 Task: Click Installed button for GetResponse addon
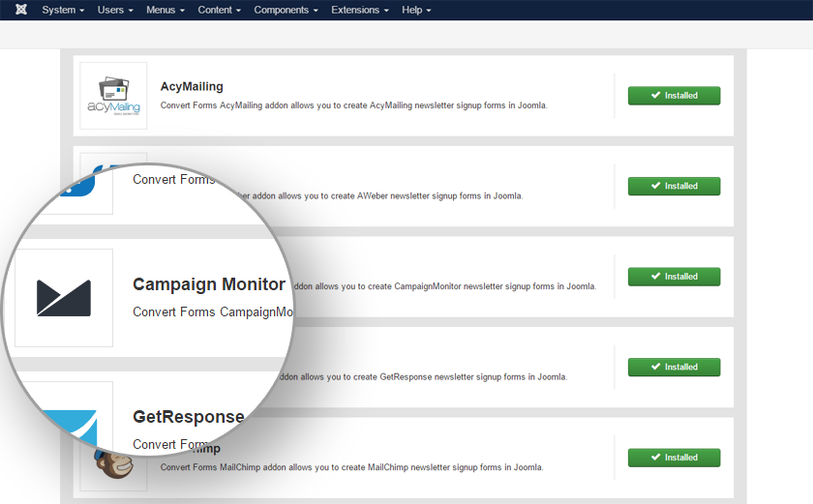[x=674, y=367]
